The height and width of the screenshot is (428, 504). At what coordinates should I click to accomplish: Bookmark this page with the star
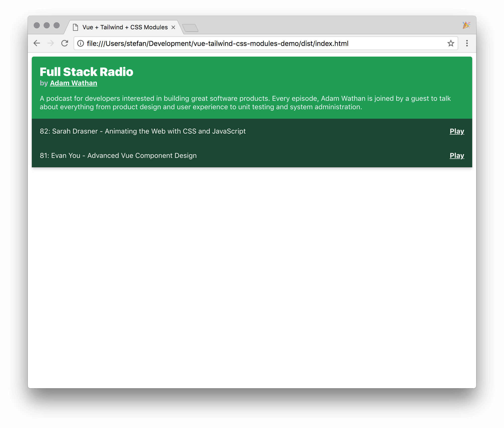click(451, 43)
